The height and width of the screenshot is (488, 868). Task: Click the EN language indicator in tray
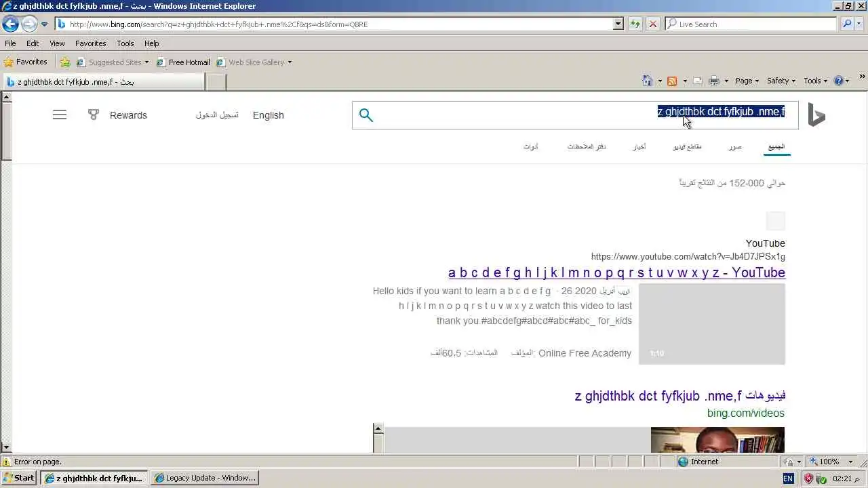788,479
